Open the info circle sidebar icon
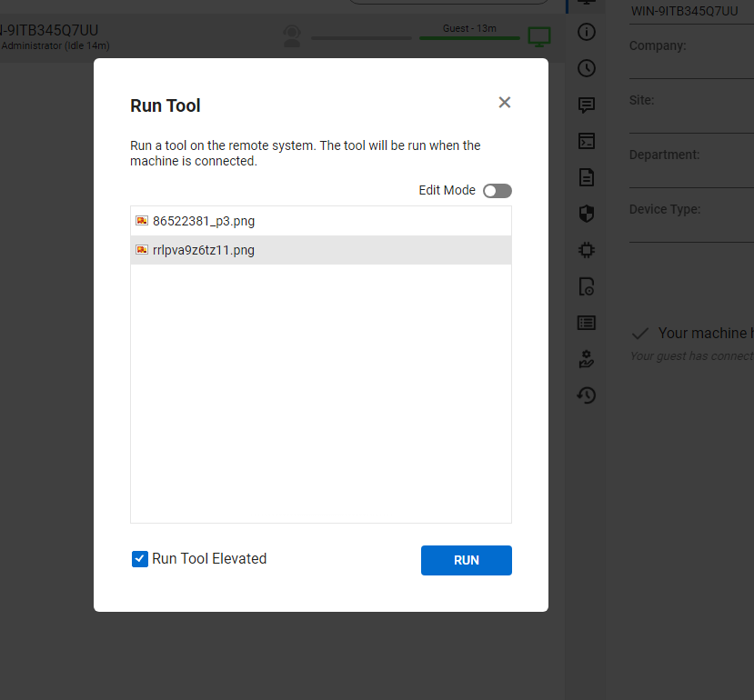754x700 pixels. point(587,32)
